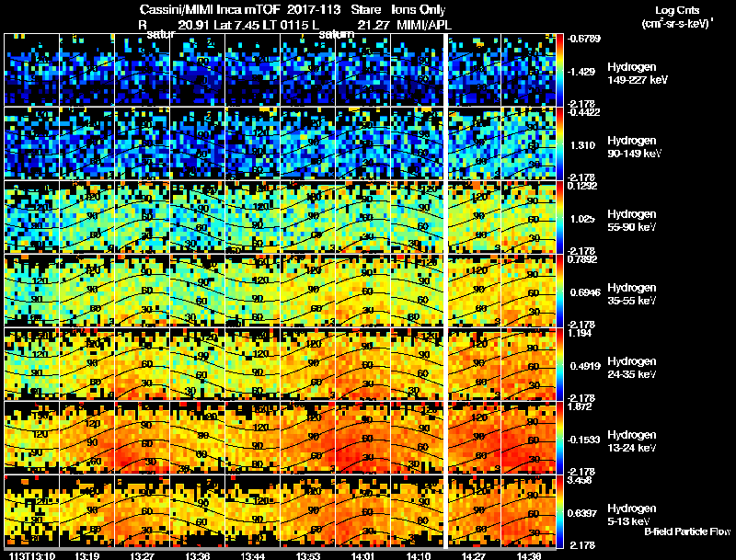
Task: Click the 0.4919 colorbar value
Action: click(585, 366)
